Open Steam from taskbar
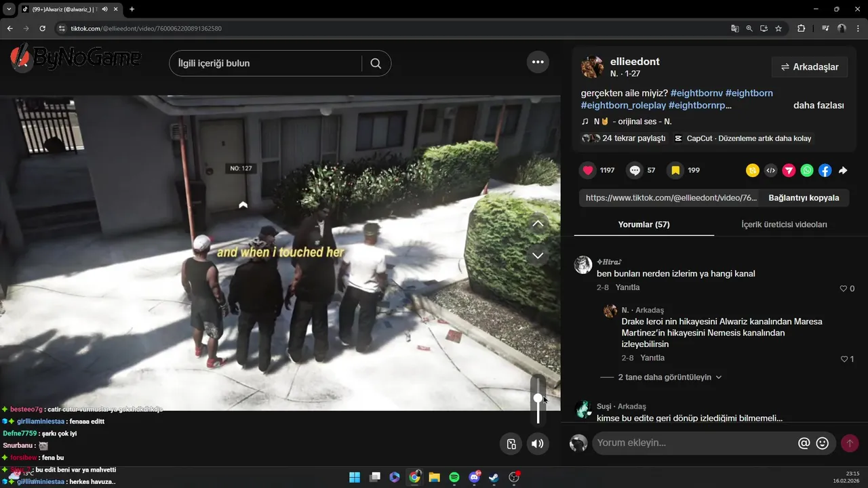 point(494,477)
